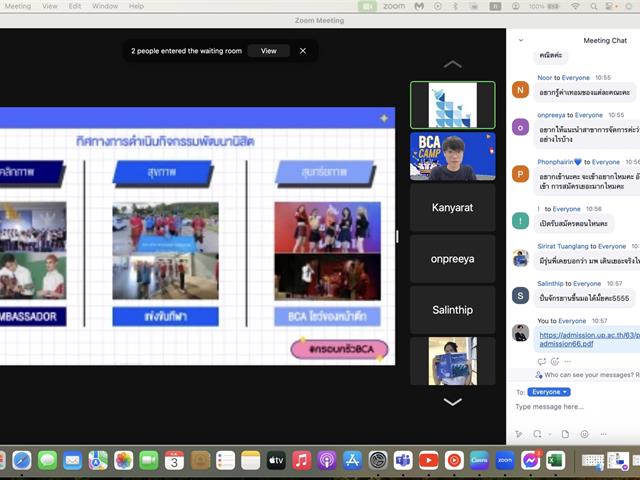Click the divider handle beside the participant strip

click(397, 237)
